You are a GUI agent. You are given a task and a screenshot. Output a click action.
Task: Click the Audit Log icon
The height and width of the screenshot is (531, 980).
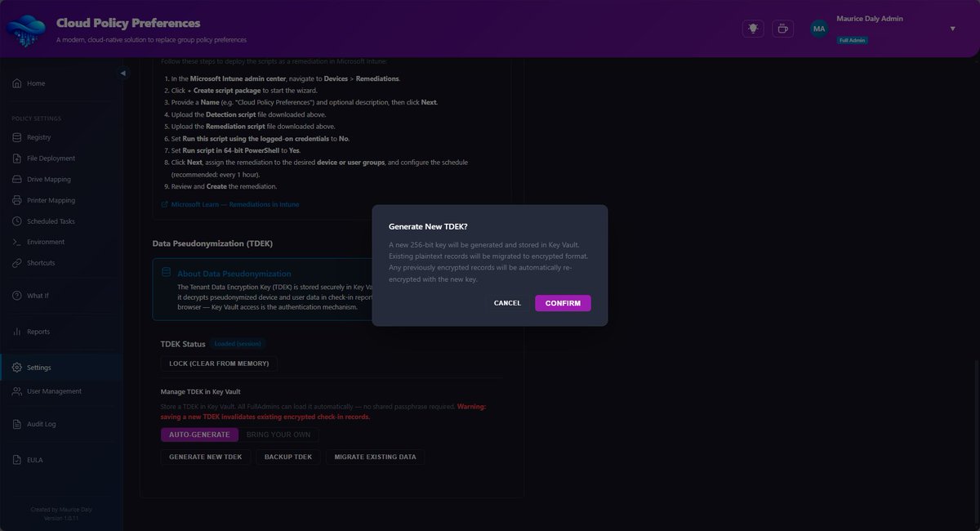click(17, 424)
